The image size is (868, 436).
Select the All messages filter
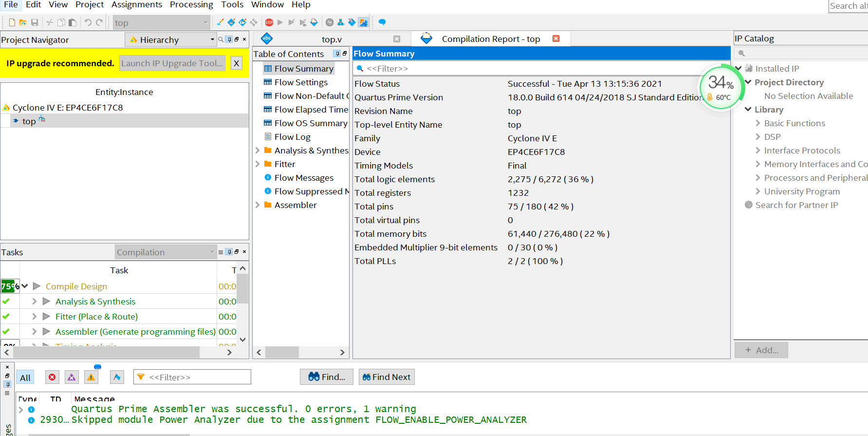pyautogui.click(x=25, y=378)
